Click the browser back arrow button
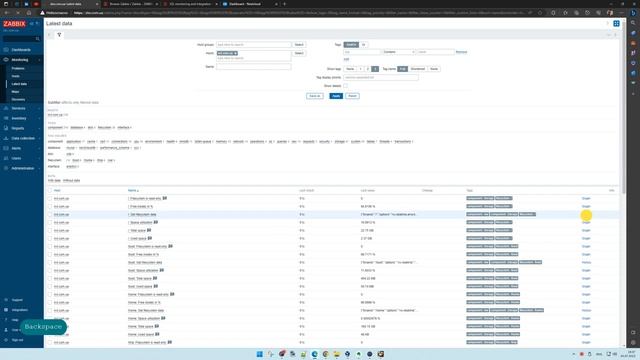The image size is (640, 360). (6, 13)
